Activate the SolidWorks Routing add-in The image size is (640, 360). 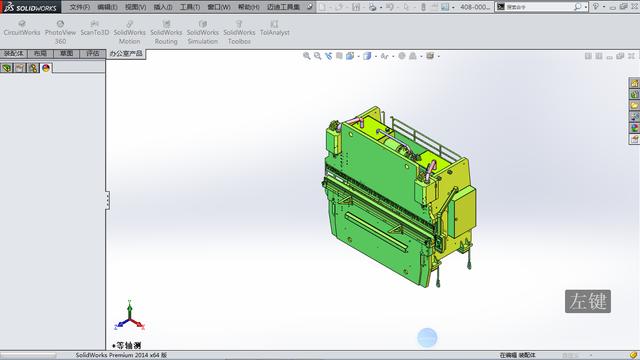tap(166, 32)
